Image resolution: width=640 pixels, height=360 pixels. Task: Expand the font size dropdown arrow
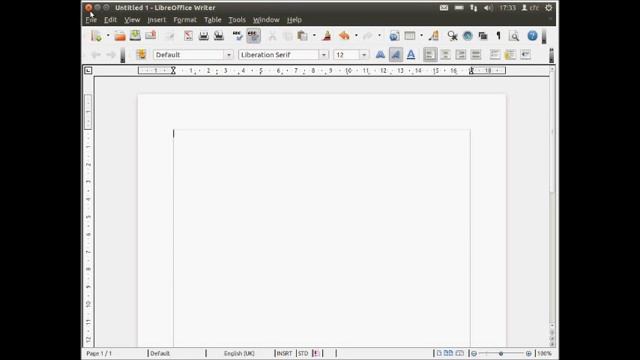(364, 55)
